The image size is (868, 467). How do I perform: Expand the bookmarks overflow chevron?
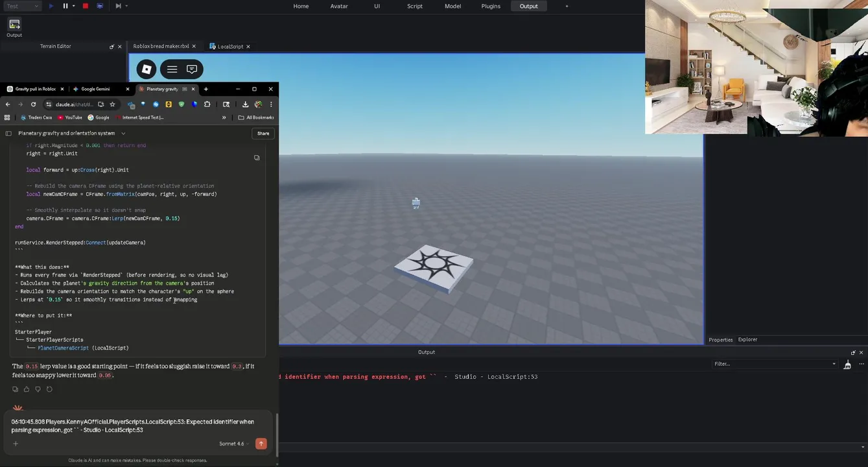click(224, 117)
